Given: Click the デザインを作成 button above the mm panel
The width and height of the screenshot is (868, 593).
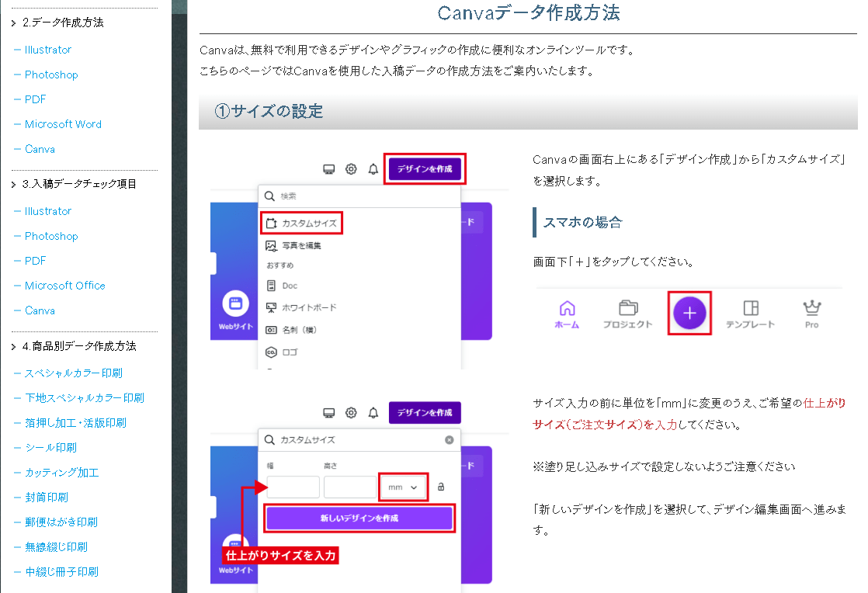Looking at the screenshot, I should click(x=425, y=413).
